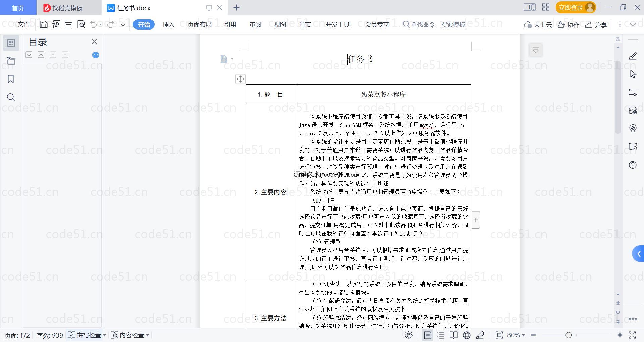Click the 页面: 1/2 page indicator
The width and height of the screenshot is (644, 342).
point(17,335)
